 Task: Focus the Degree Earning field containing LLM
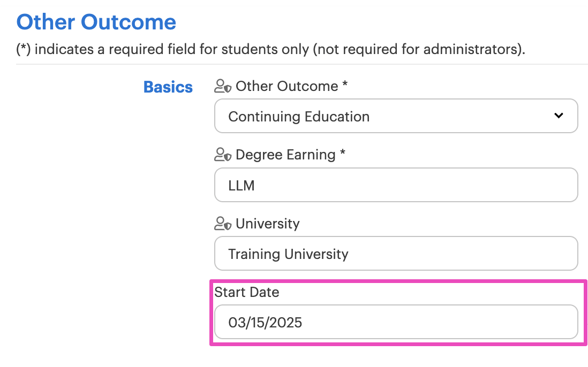[x=396, y=185]
